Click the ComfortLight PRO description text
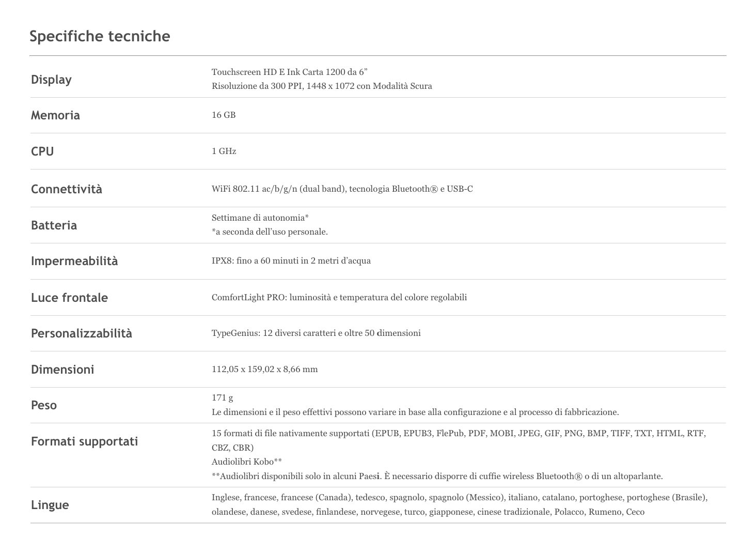The width and height of the screenshot is (756, 553). [x=339, y=297]
